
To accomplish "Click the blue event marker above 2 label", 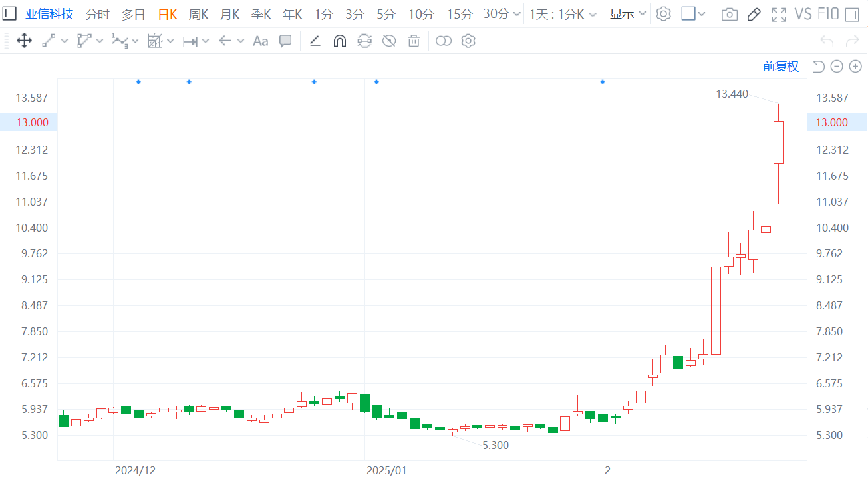I will click(x=603, y=82).
